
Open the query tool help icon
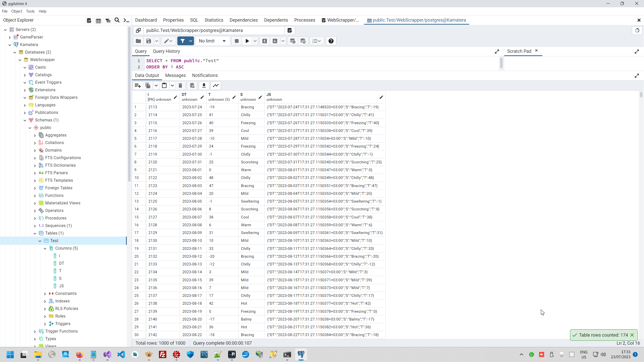point(331,41)
